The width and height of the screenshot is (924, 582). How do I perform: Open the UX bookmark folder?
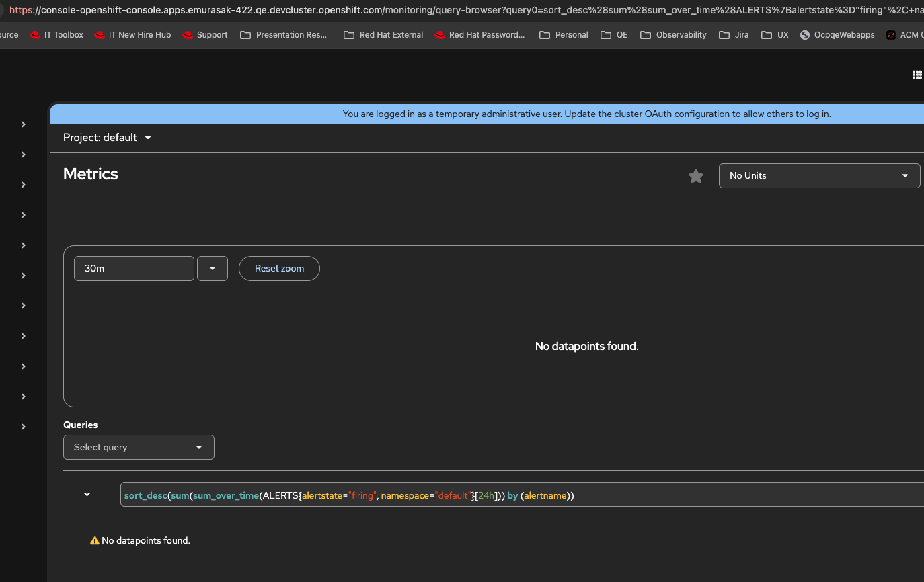[x=775, y=35]
